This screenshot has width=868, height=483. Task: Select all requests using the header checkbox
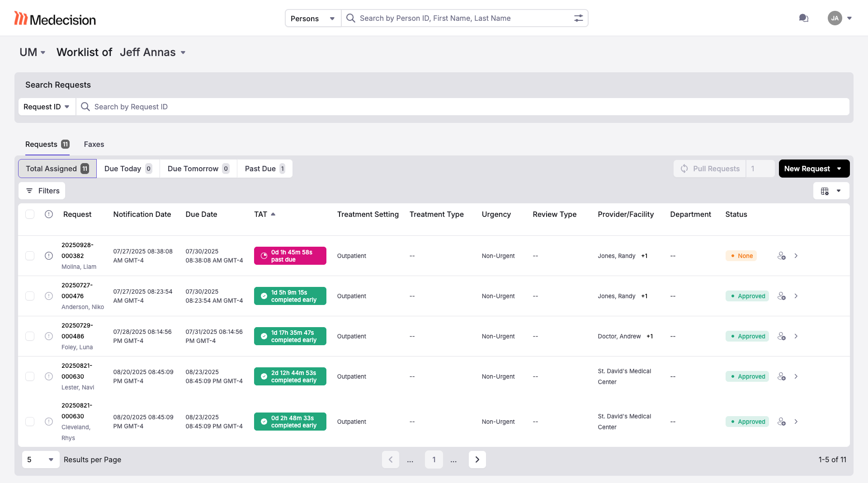30,214
